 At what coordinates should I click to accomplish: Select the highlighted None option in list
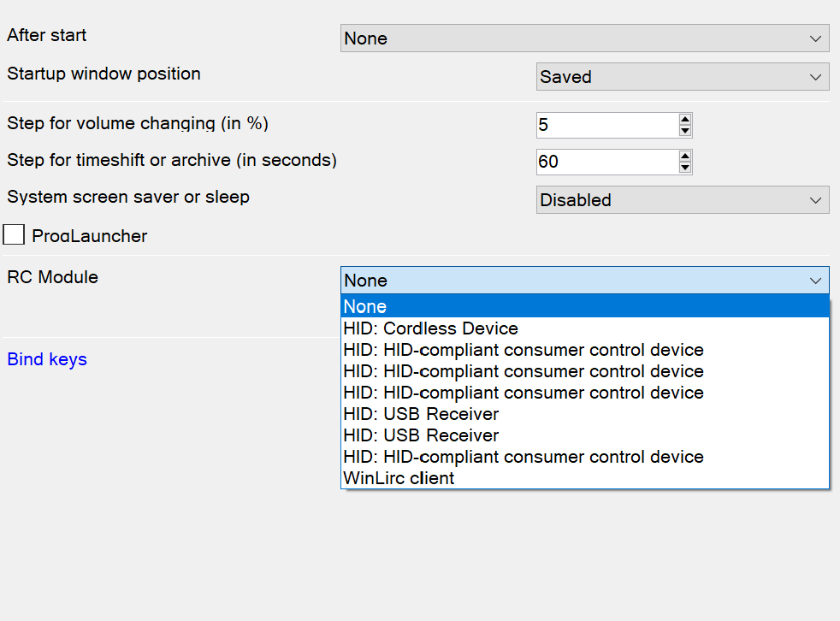point(584,307)
